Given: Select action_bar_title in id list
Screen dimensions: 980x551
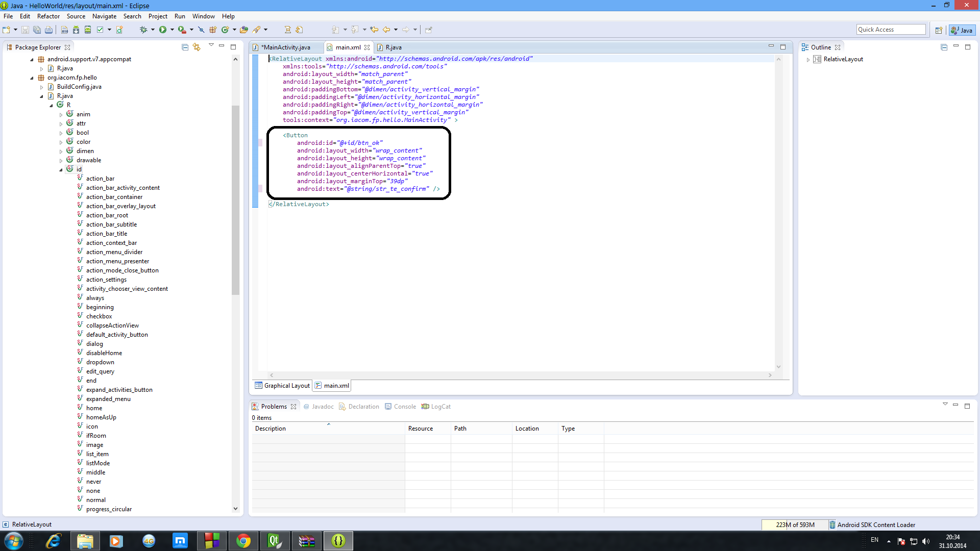Looking at the screenshot, I should pyautogui.click(x=107, y=234).
